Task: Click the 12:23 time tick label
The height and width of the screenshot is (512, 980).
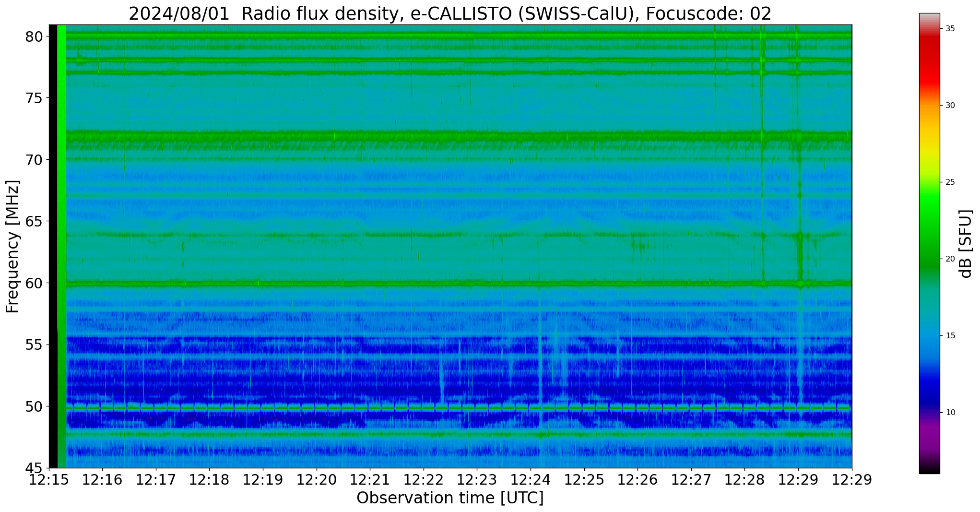Action: pos(477,480)
